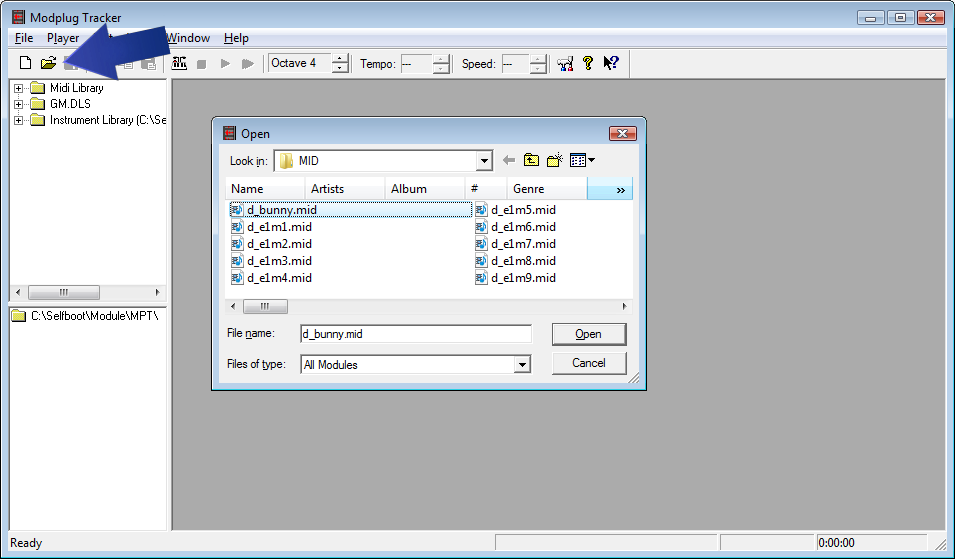Increase the octave with the up stepper
This screenshot has width=955, height=559.
(340, 58)
